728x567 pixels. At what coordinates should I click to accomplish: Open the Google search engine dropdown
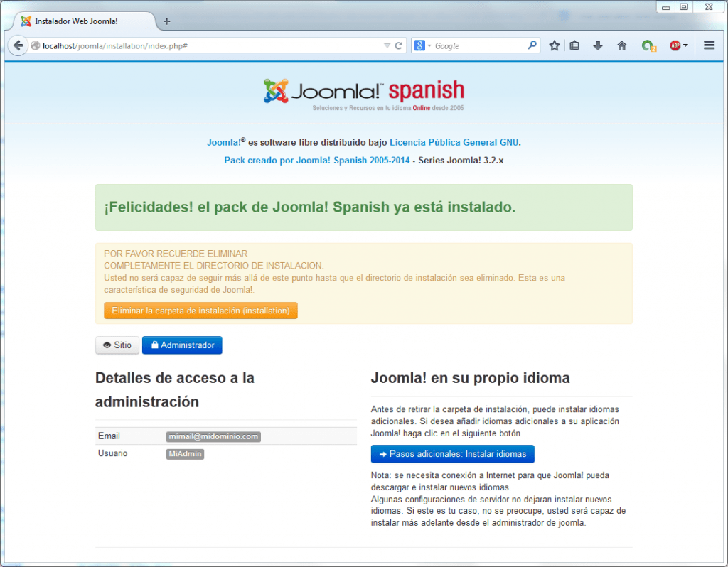pos(424,44)
